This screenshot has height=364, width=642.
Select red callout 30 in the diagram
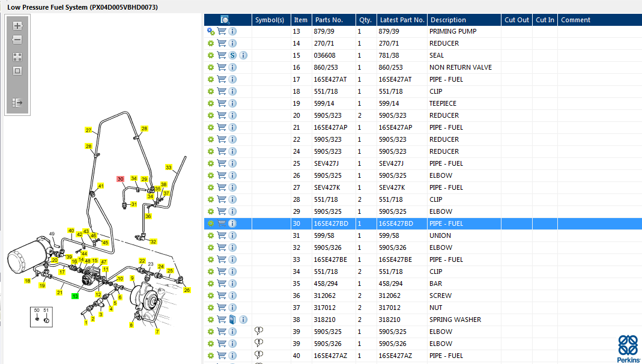(x=120, y=179)
